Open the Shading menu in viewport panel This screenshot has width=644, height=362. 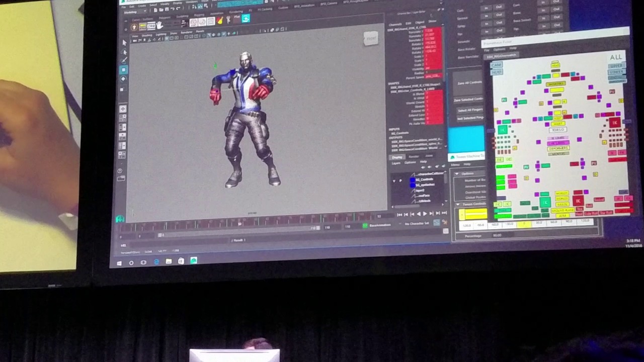(x=147, y=35)
